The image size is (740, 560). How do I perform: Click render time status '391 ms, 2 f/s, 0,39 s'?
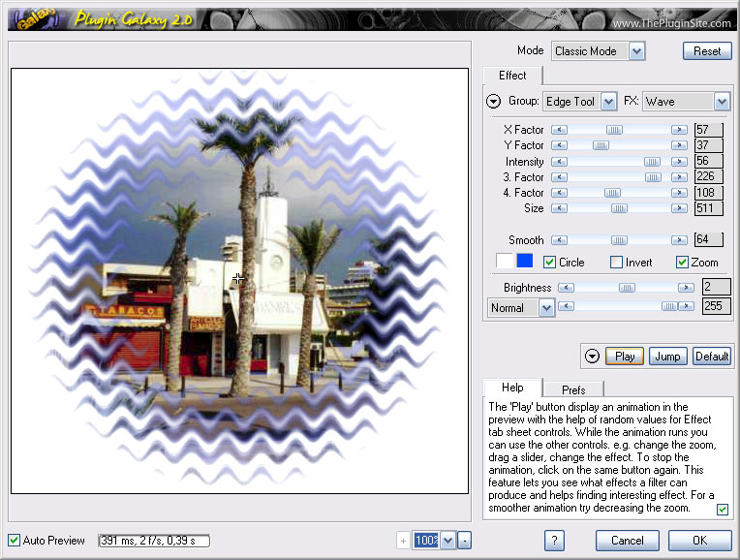click(154, 541)
